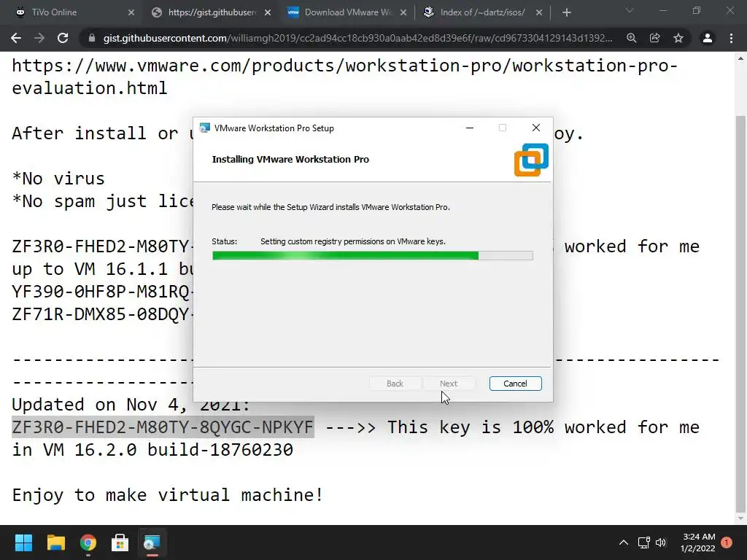Viewport: 747px width, 560px height.
Task: Click the volume speaker tray icon
Action: coord(661,542)
